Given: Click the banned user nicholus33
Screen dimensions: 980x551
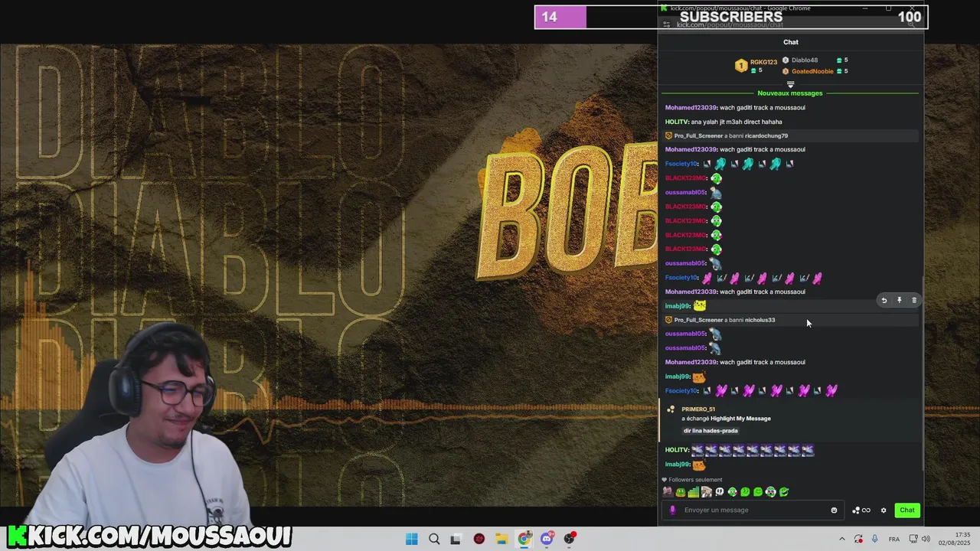Looking at the screenshot, I should click(x=759, y=320).
